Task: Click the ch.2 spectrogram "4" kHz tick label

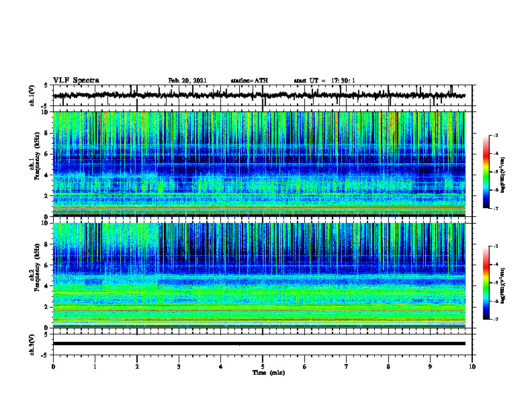Action: pyautogui.click(x=47, y=286)
